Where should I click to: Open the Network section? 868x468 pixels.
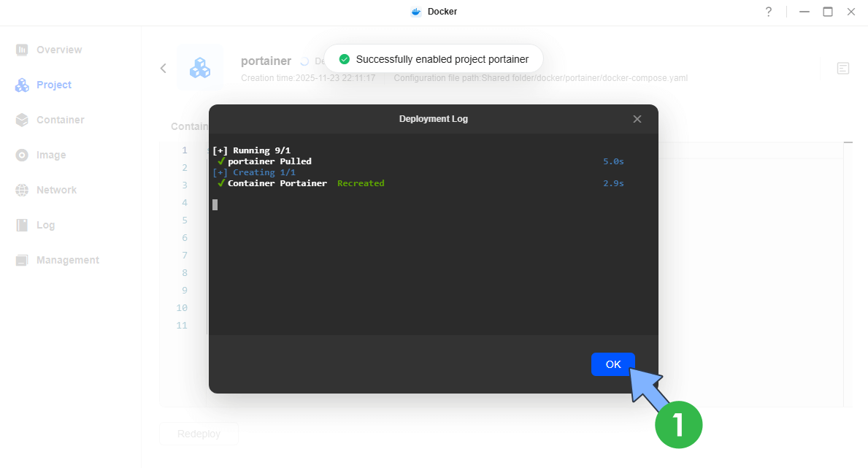pos(56,190)
